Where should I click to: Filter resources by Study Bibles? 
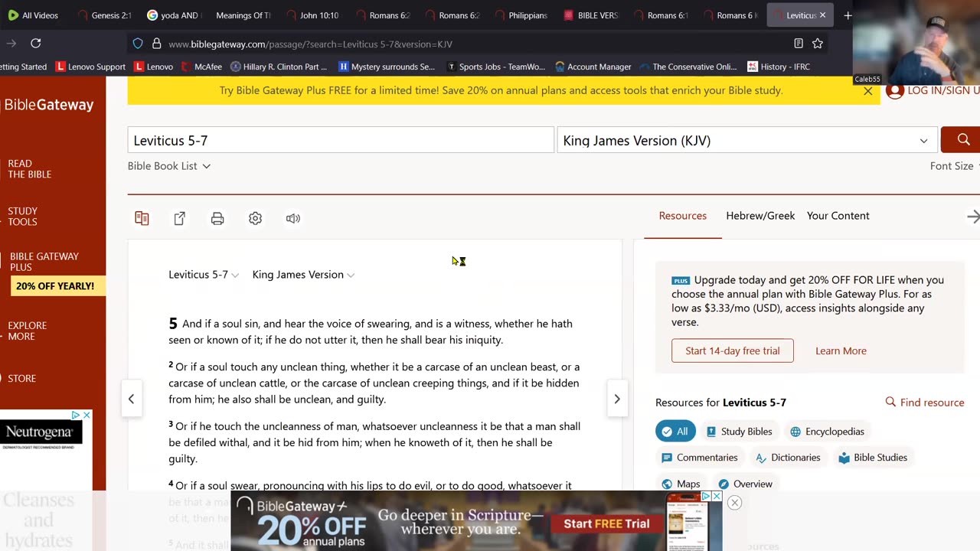tap(739, 432)
